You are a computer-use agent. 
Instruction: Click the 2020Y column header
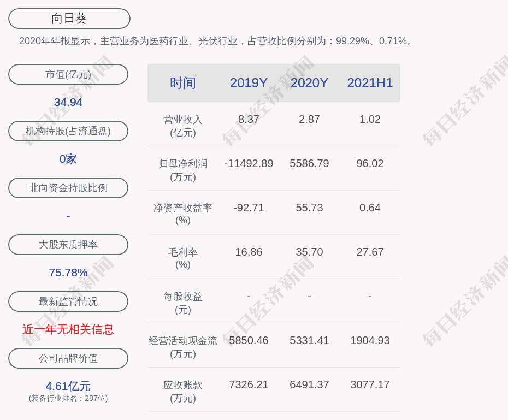pos(309,83)
